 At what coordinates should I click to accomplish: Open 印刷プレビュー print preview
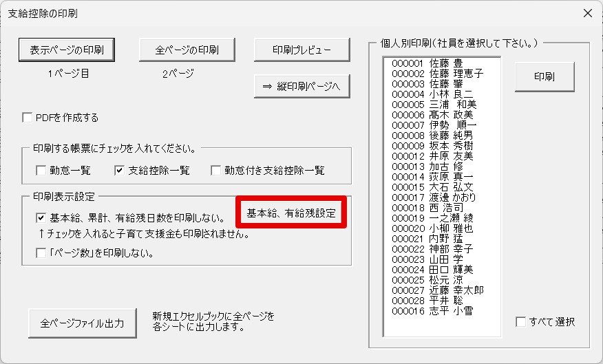302,50
